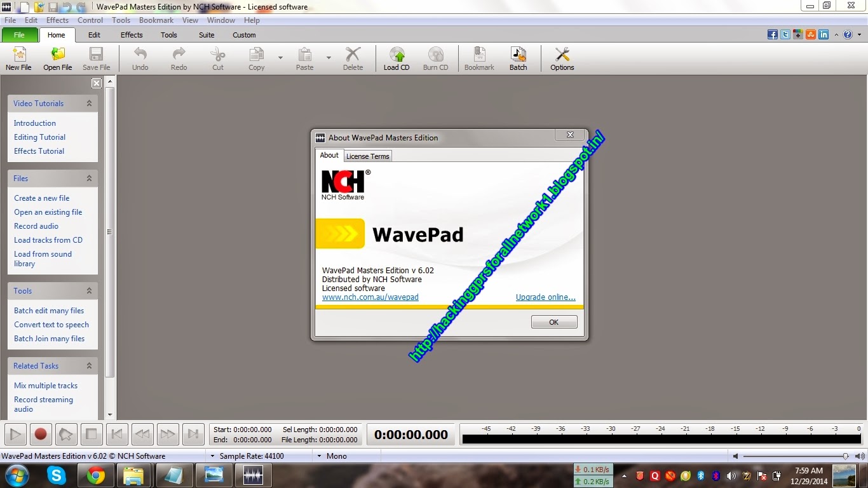
Task: Open the Editing Tutorial link
Action: 40,137
